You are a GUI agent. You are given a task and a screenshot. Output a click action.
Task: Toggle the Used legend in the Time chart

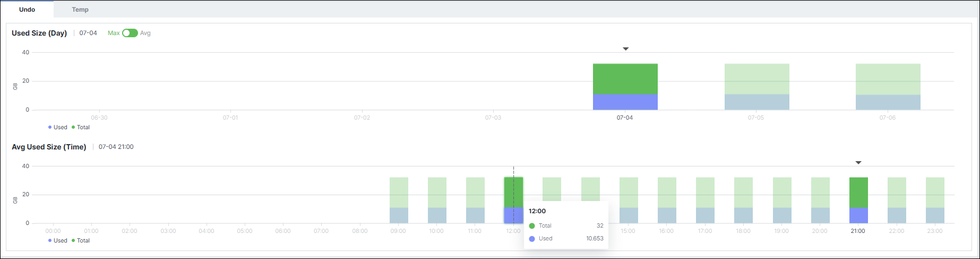tap(58, 240)
